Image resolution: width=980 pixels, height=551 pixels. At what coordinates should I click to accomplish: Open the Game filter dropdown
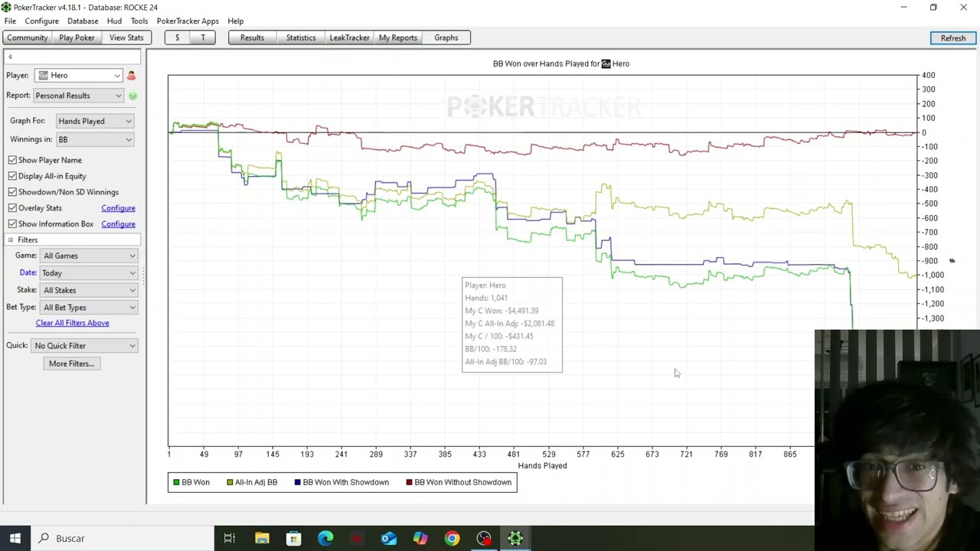tap(89, 256)
